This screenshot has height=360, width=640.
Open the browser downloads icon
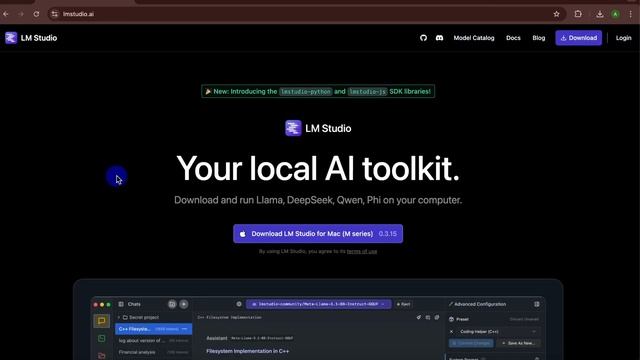tap(600, 14)
